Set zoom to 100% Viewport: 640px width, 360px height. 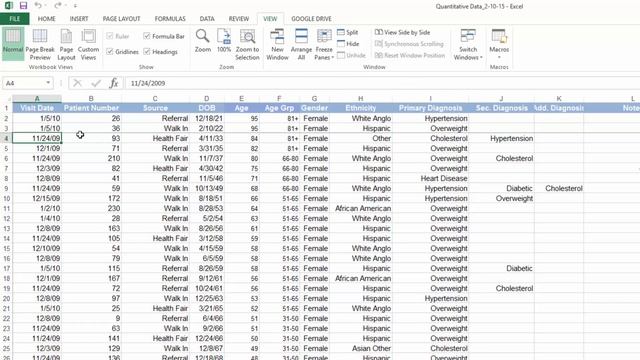click(224, 41)
